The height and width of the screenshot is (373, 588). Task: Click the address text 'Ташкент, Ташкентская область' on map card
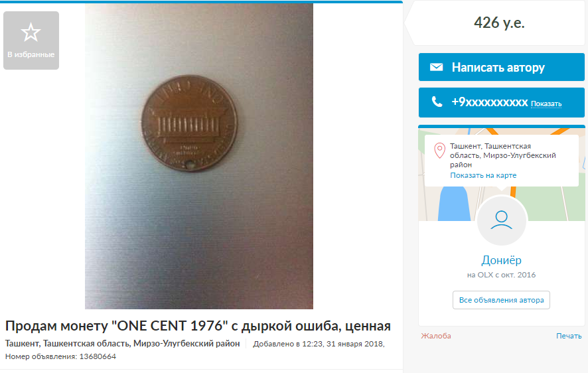coord(503,155)
